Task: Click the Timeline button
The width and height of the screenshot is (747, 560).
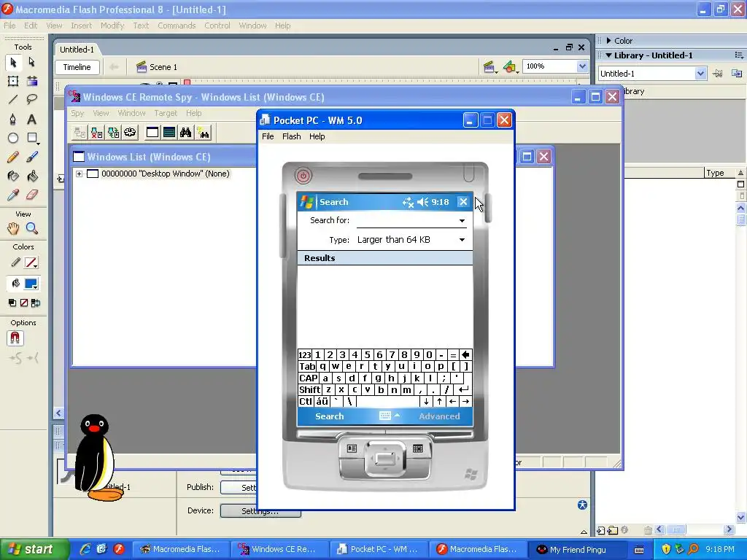Action: [77, 67]
